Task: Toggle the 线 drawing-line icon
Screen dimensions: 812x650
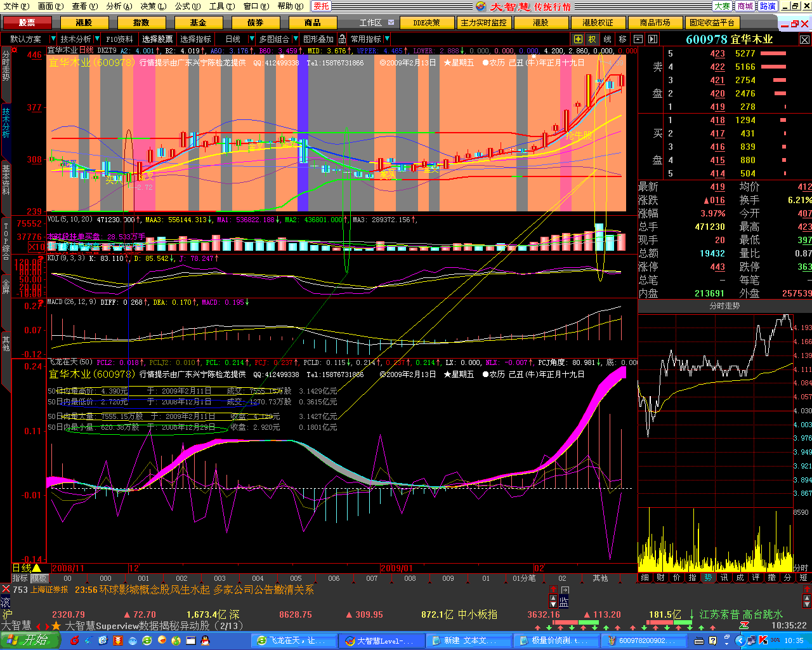Action: (x=608, y=39)
